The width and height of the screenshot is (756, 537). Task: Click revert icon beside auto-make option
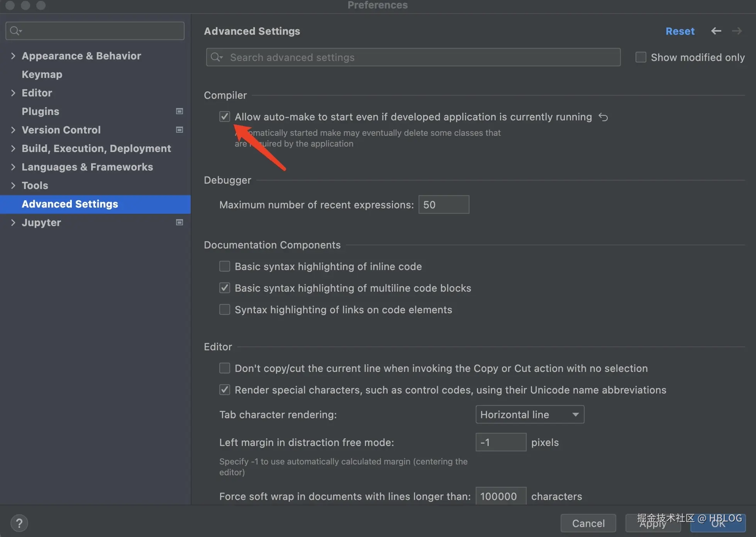click(x=603, y=117)
